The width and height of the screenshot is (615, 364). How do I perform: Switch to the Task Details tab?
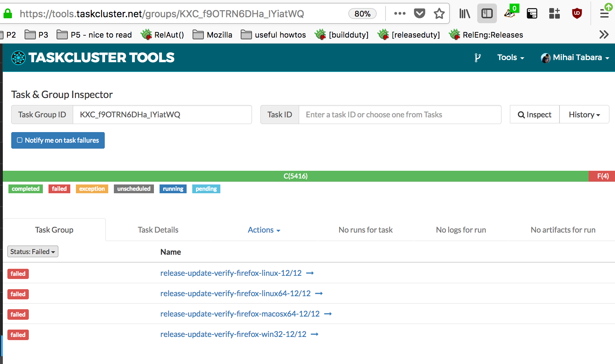158,230
